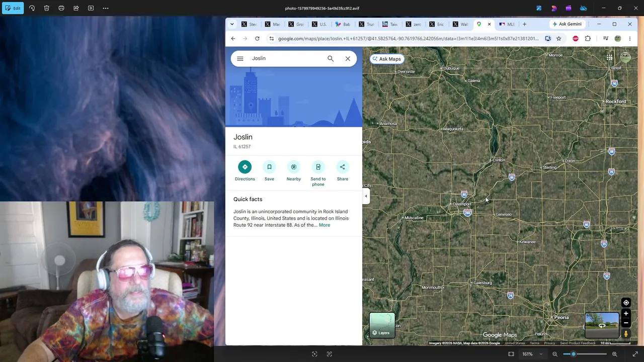Open the Chrome media control icon

[606, 39]
